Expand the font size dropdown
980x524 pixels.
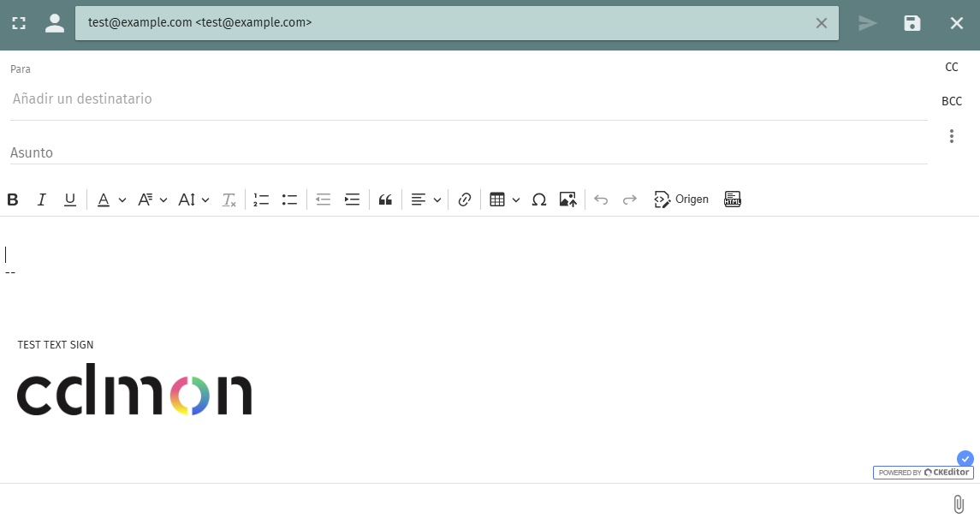(193, 199)
